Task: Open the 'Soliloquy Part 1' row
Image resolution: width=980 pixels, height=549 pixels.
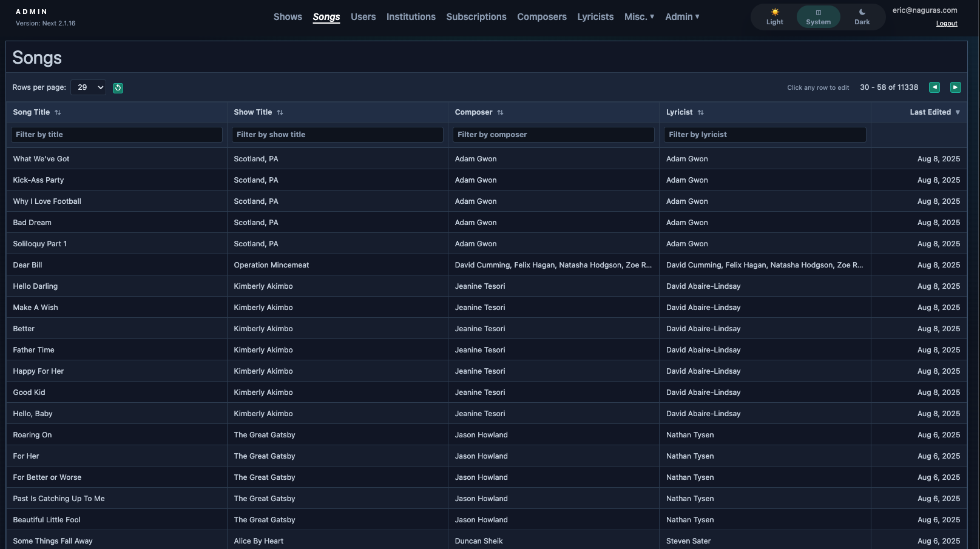Action: [487, 244]
